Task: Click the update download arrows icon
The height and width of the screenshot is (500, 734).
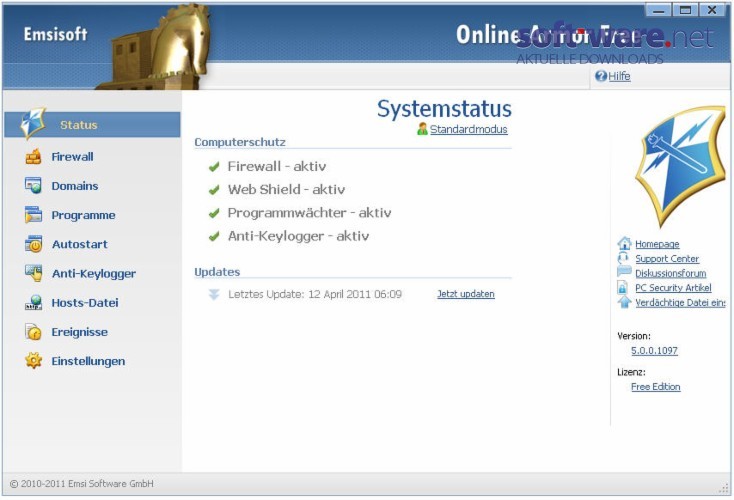Action: (213, 294)
